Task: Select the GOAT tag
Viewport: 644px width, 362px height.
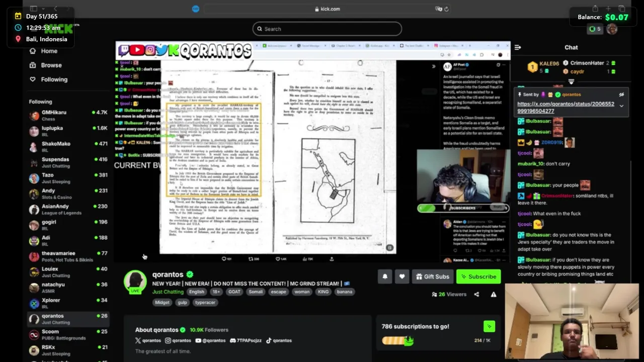Action: click(234, 292)
